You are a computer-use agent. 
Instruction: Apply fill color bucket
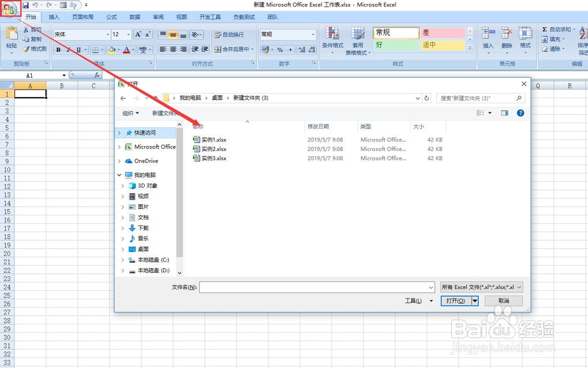click(112, 49)
